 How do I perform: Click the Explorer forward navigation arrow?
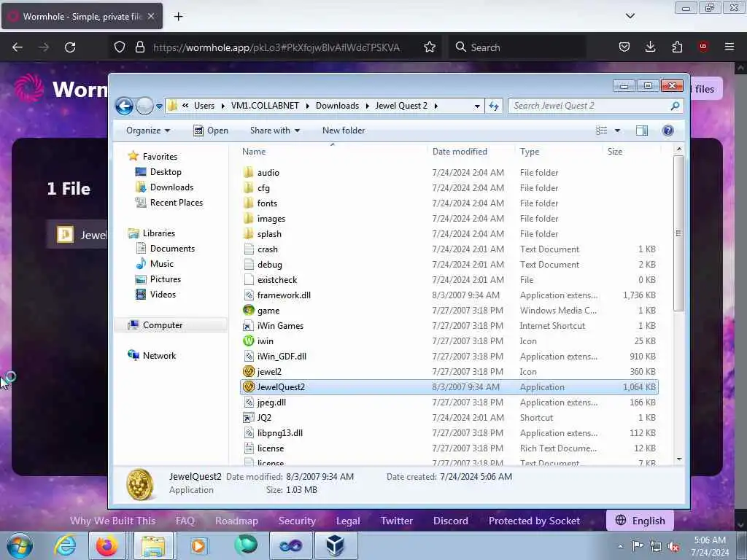pos(144,106)
